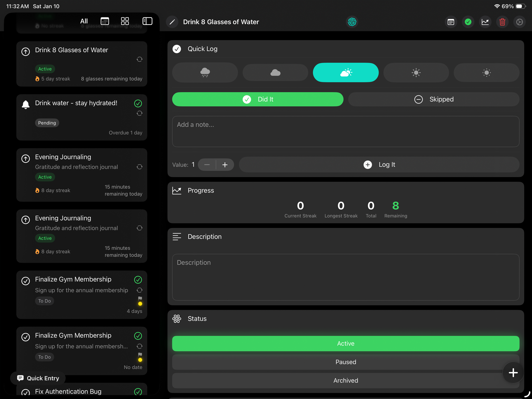Open Drink 8 Glasses of Water card
532x399 pixels.
[82, 64]
